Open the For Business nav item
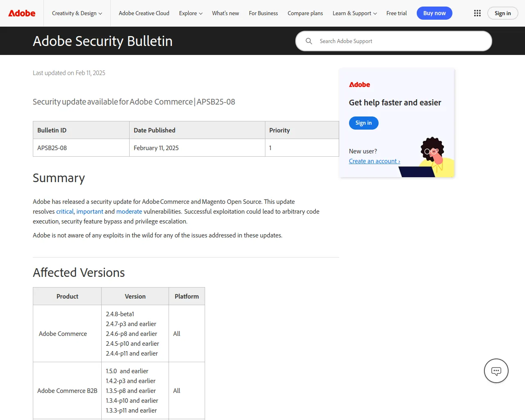Screen dimensions: 525x420 click(263, 13)
